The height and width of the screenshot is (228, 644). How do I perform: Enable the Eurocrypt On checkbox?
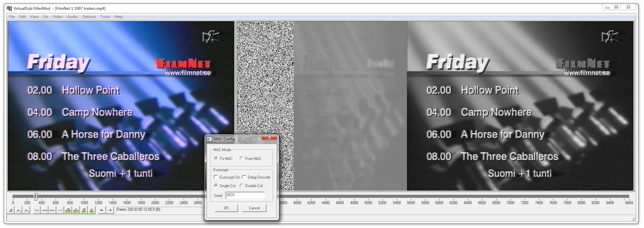tap(227, 177)
